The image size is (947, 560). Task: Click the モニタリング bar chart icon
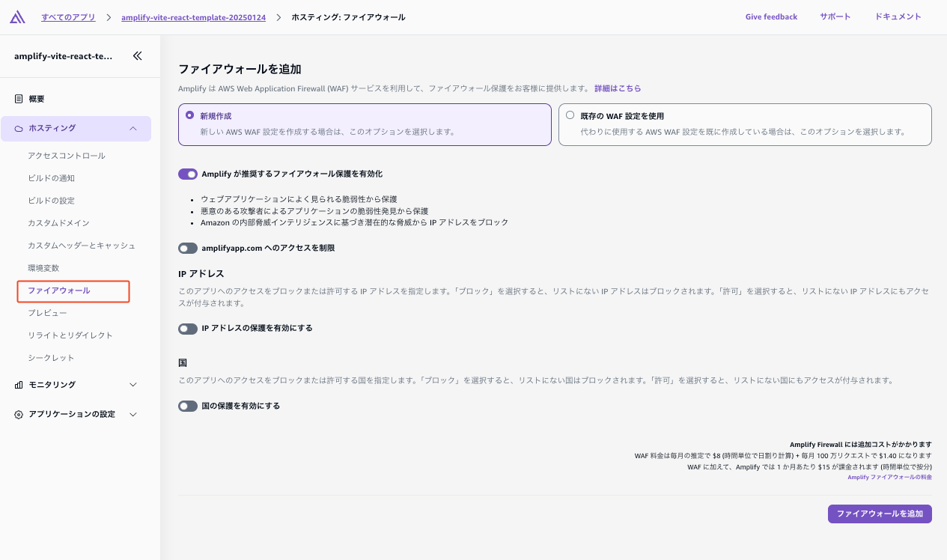[x=19, y=385]
